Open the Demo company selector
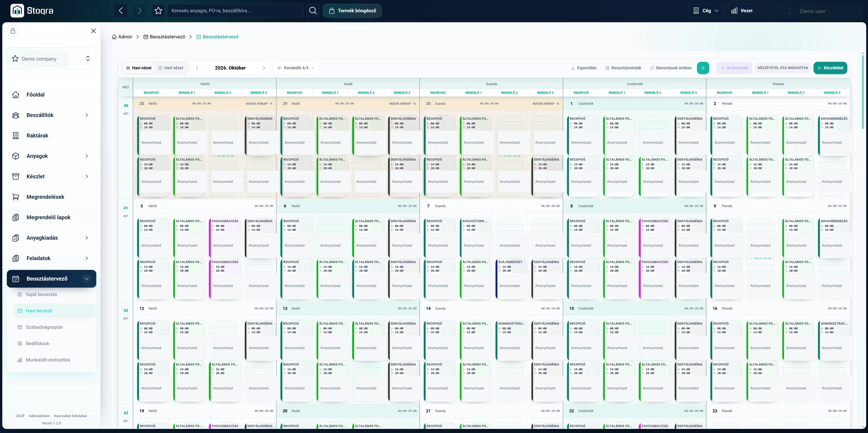Viewport: 868px width, 433px height. click(x=52, y=59)
